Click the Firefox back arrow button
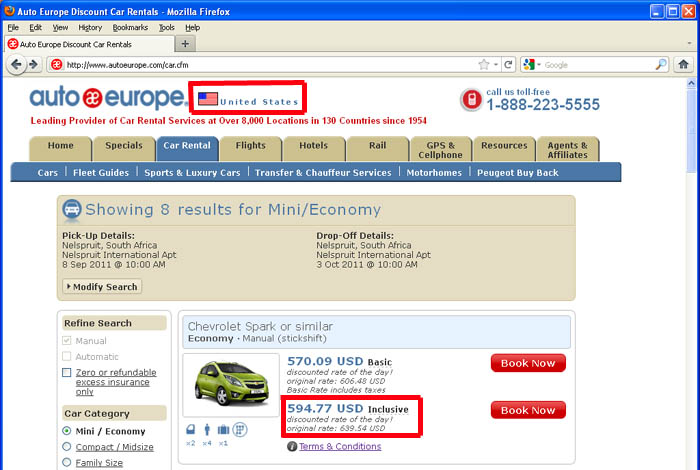Screen dimensions: 700x470 point(16,65)
